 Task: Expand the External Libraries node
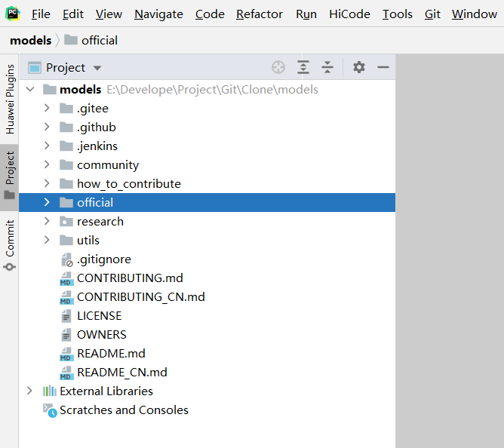coord(29,391)
